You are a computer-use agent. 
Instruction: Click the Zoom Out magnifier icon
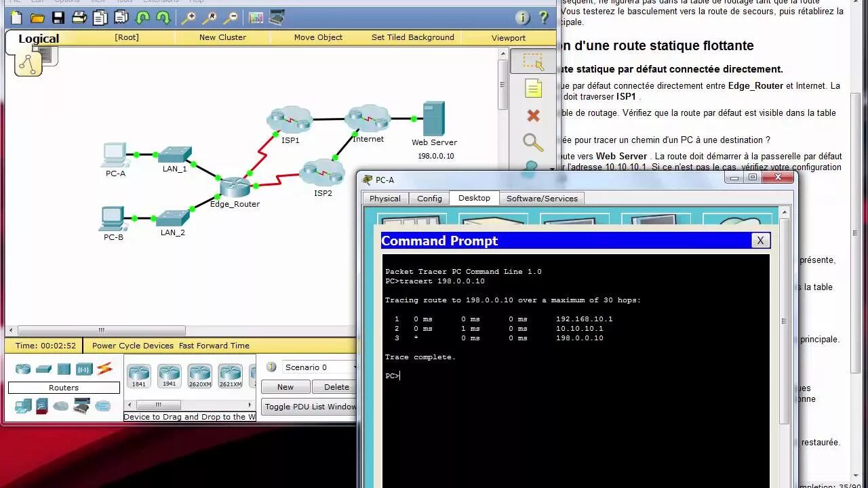pos(231,18)
